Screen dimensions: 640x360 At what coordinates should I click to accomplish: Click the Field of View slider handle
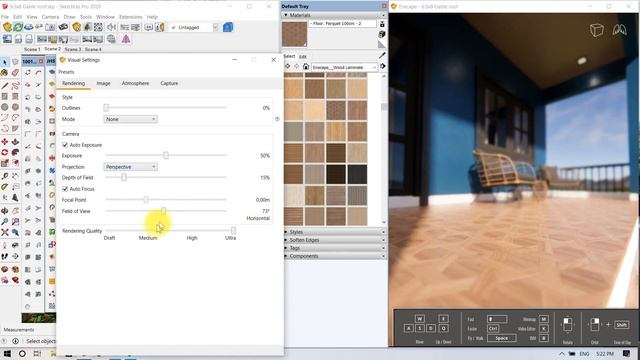tap(163, 211)
